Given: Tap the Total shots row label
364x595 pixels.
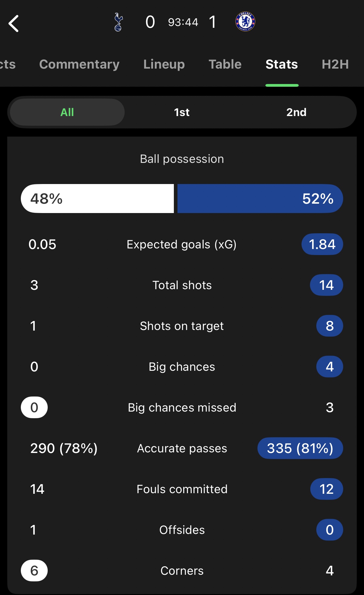Looking at the screenshot, I should [182, 285].
